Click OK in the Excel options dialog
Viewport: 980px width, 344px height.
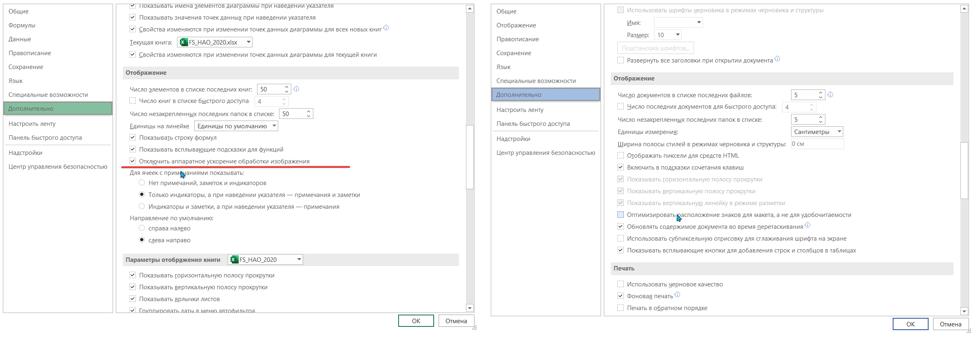416,321
